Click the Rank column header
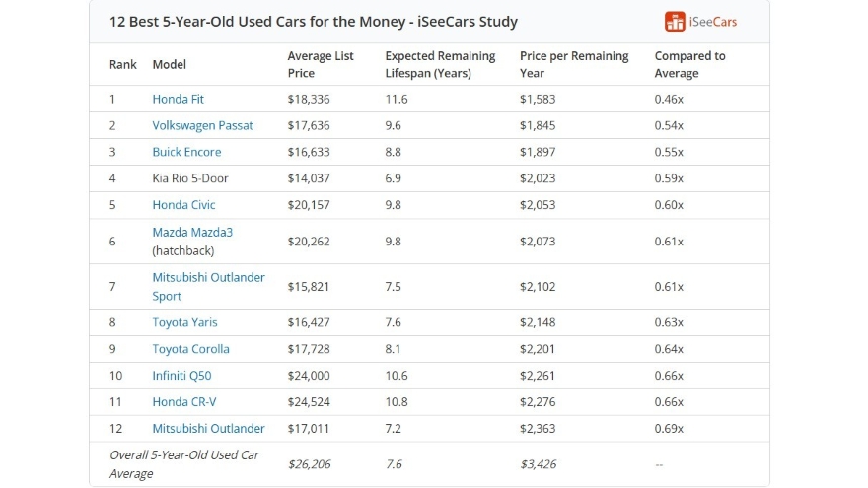Image resolution: width=868 pixels, height=488 pixels. point(123,64)
